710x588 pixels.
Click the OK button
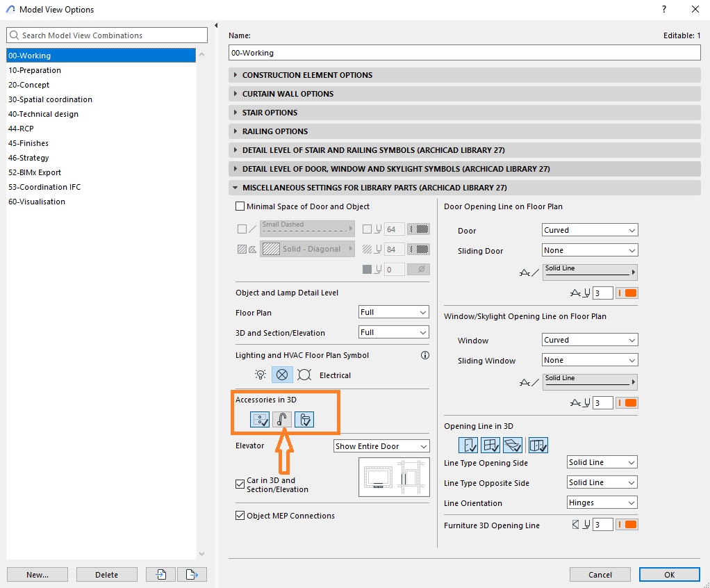pos(670,574)
